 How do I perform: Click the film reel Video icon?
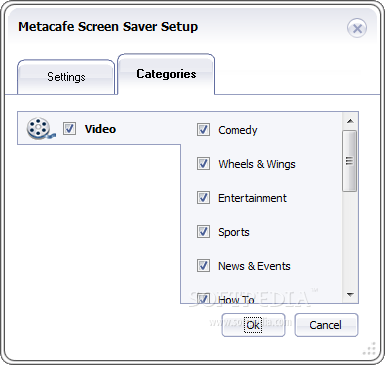(x=41, y=129)
